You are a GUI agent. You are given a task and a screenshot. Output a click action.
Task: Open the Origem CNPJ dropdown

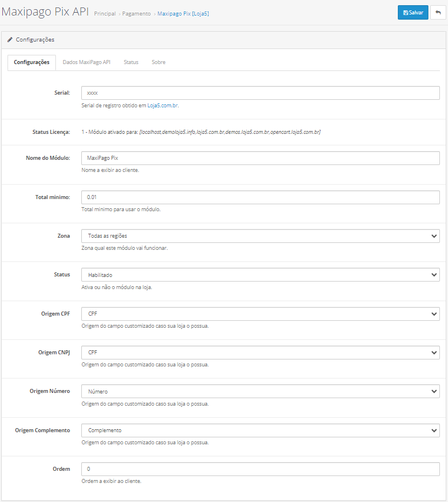click(260, 353)
